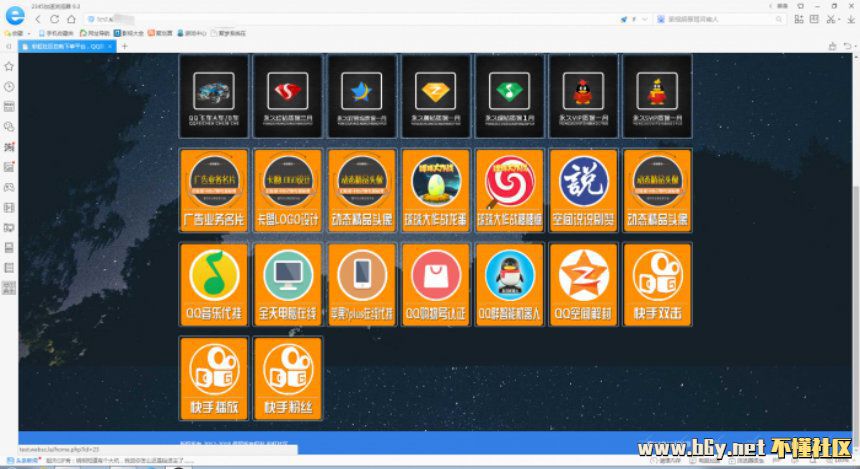Open the scissors screenshot tool
860x469 pixels.
(x=831, y=19)
